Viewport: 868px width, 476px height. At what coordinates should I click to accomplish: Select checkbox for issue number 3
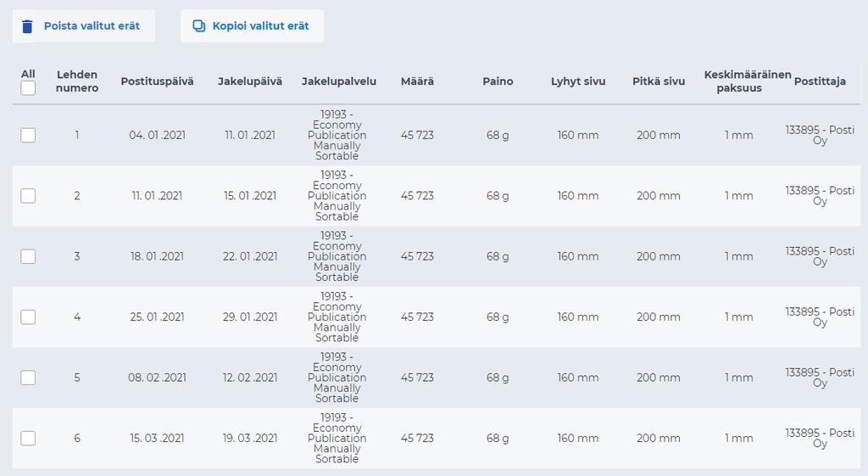pos(28,256)
